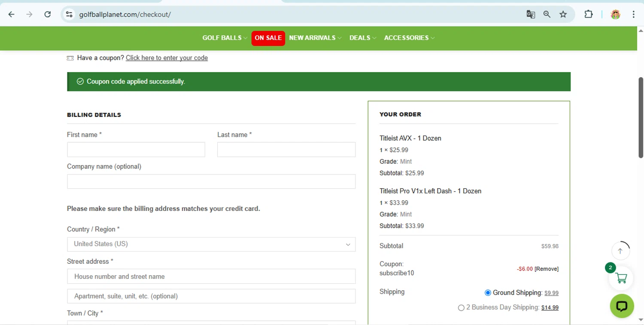Click the Street address label
This screenshot has width=644, height=325.
(x=90, y=262)
